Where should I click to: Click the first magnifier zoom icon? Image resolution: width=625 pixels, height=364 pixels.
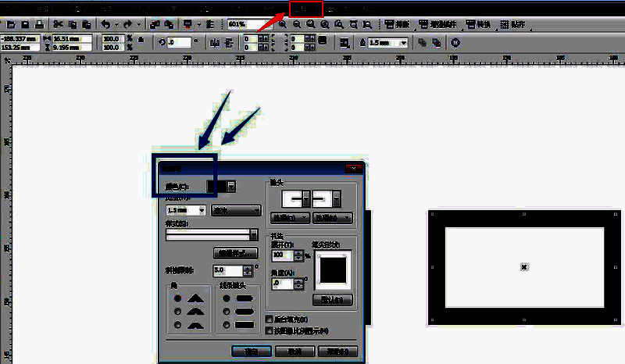283,24
